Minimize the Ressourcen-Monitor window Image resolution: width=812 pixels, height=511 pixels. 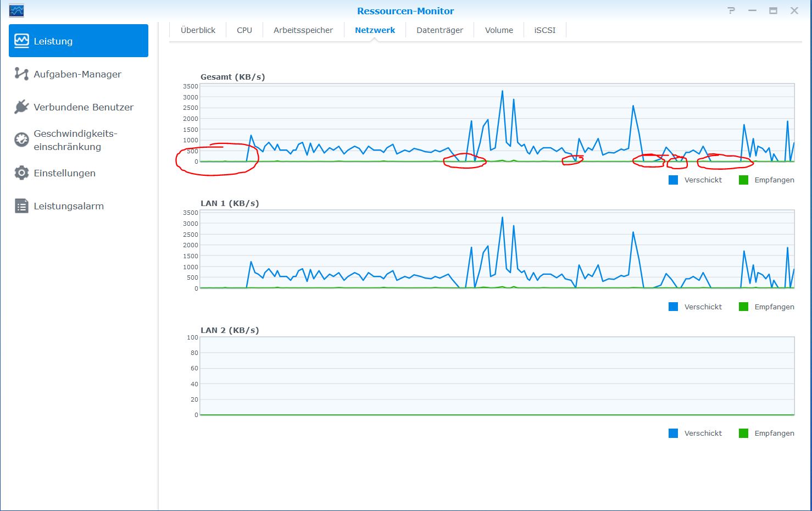click(x=752, y=10)
